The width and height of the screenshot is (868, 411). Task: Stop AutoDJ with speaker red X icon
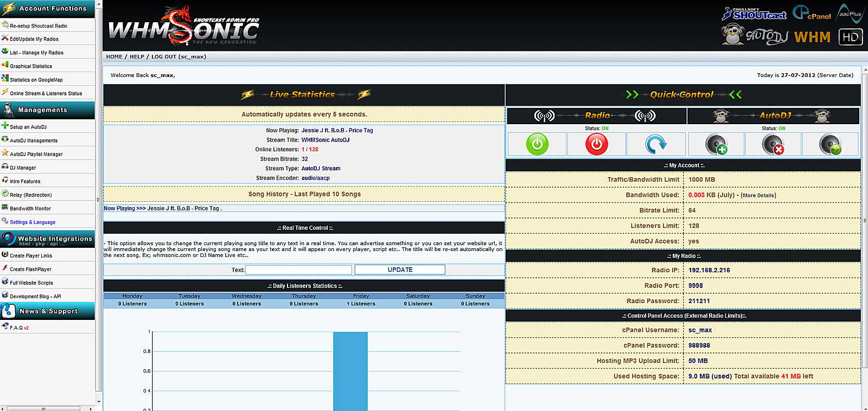pyautogui.click(x=773, y=145)
